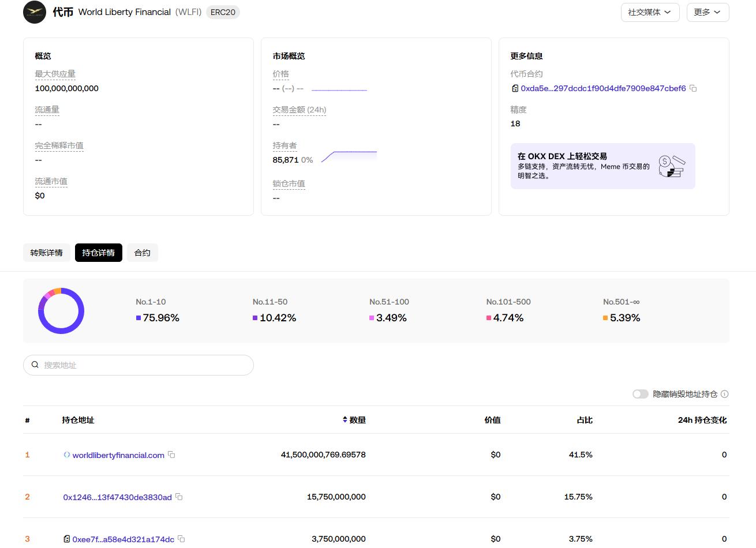This screenshot has height=548, width=756.
Task: Click the quantity 41,500,000,769.69578
Action: click(323, 455)
